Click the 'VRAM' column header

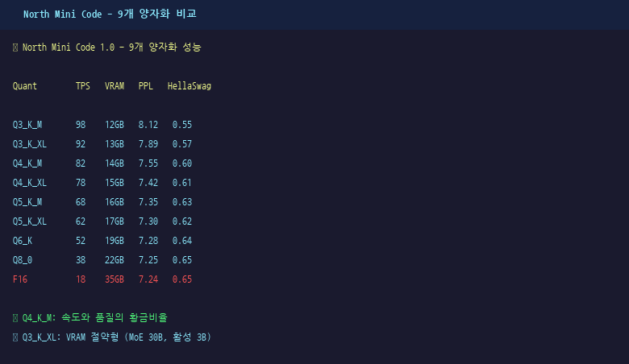coord(115,86)
